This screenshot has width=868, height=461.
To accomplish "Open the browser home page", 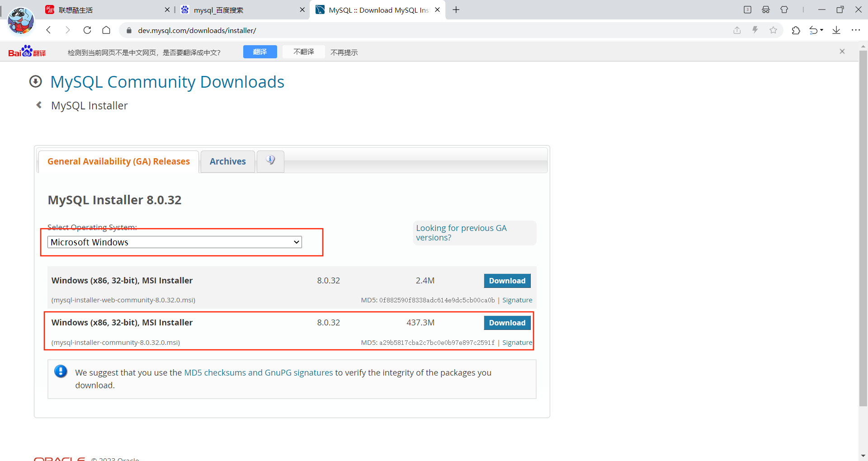I will [x=106, y=30].
